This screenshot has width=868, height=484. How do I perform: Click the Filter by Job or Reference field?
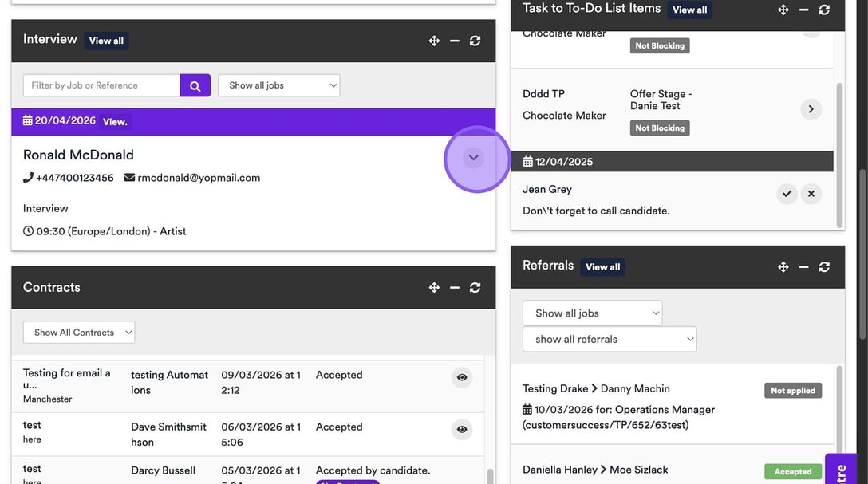pyautogui.click(x=101, y=86)
